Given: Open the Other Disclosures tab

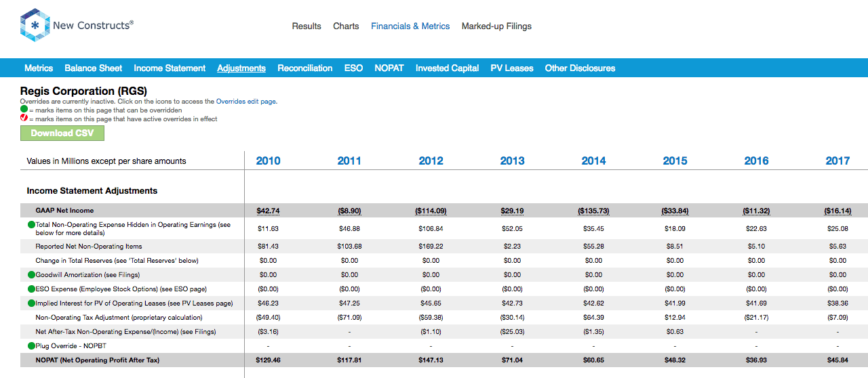Looking at the screenshot, I should pos(580,68).
